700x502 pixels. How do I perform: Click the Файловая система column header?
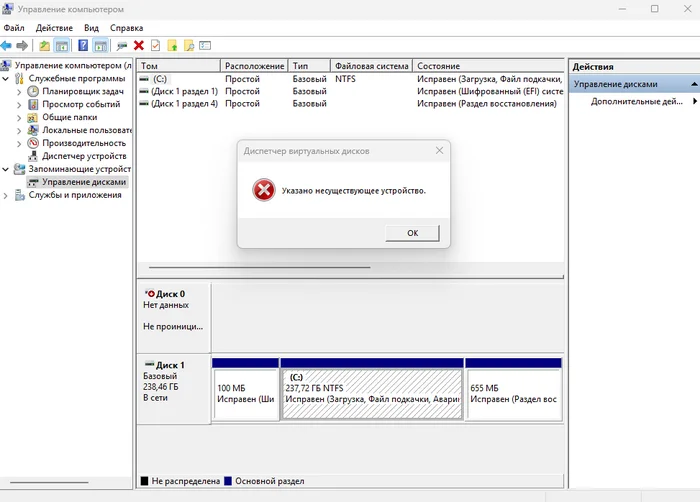(371, 66)
